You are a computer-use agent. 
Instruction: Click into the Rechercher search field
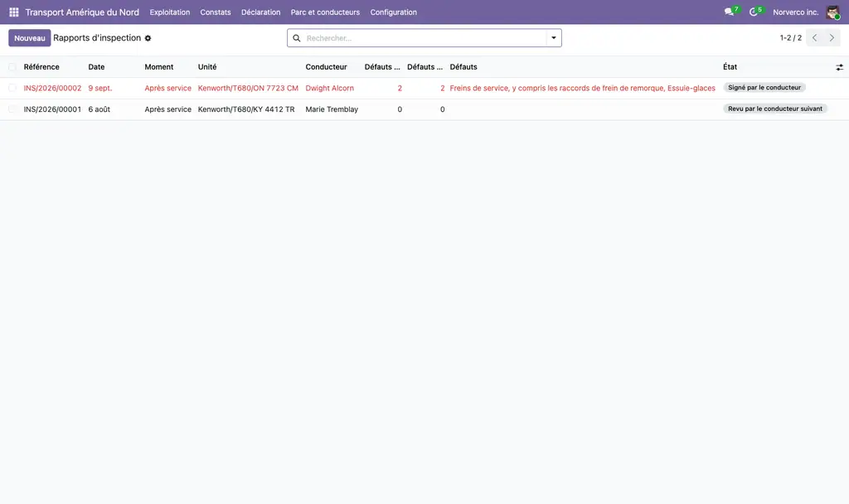point(424,38)
